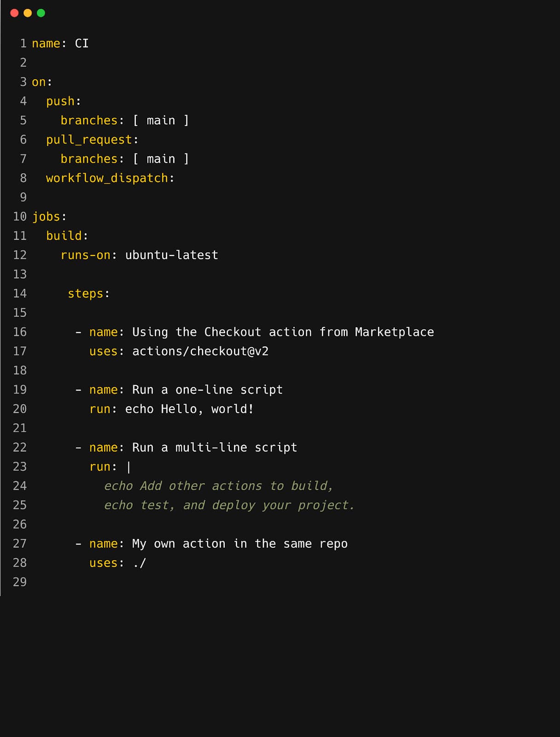The height and width of the screenshot is (737, 560).
Task: Click the 'build' job key
Action: [64, 236]
